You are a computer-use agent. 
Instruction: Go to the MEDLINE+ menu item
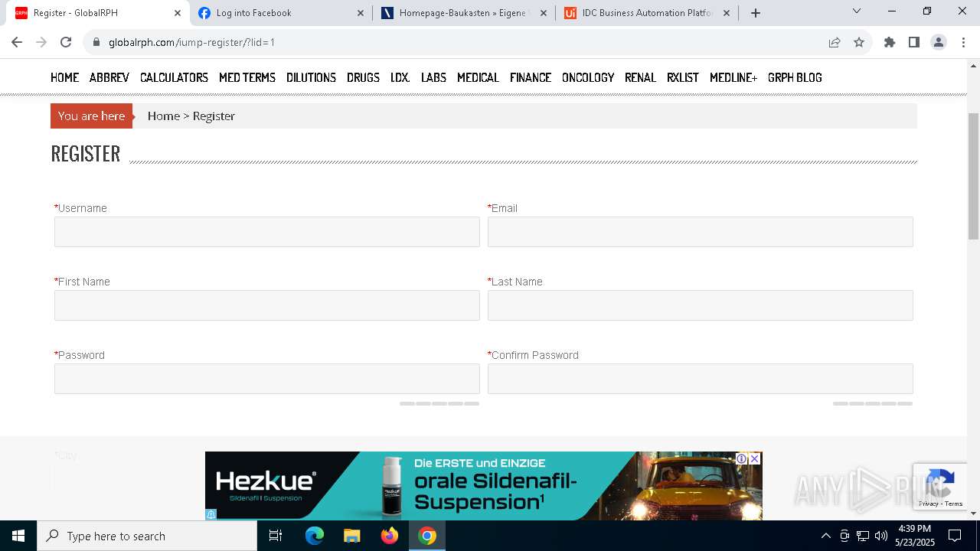click(733, 77)
